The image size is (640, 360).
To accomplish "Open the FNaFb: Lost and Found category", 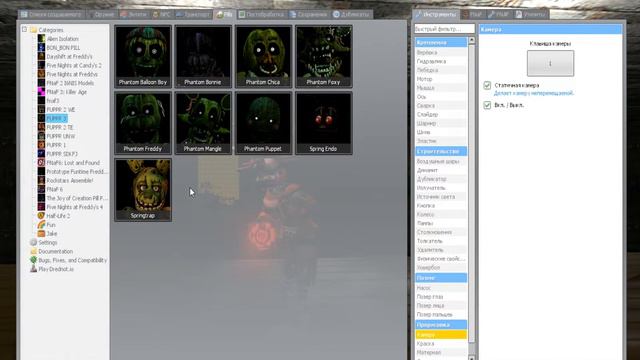I will [73, 162].
